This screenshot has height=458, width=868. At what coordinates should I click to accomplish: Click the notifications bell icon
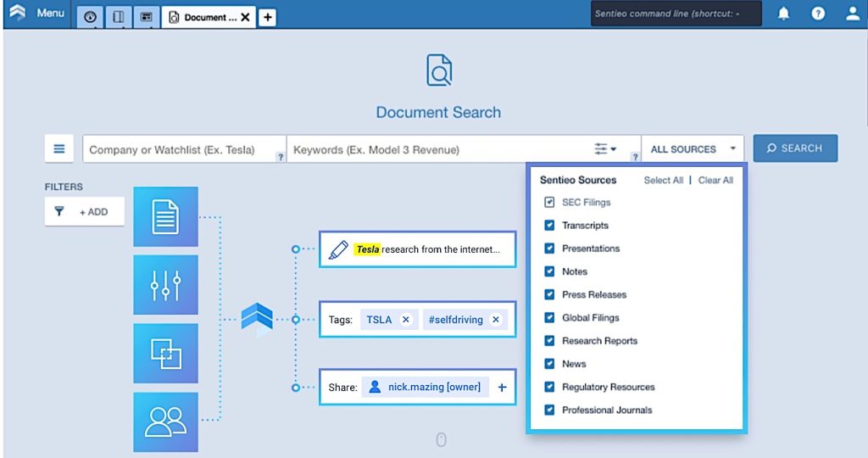click(x=783, y=14)
